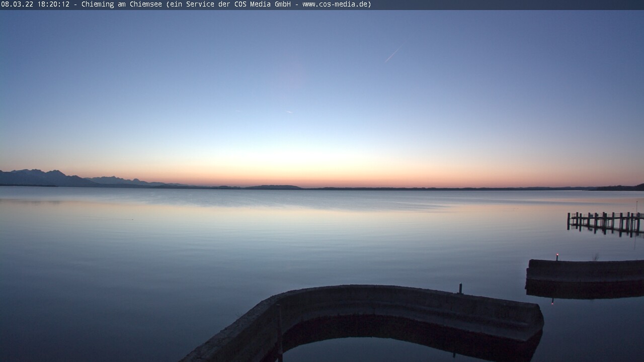This screenshot has width=644, height=362.
Task: Click the thin pole right of wooden pier
Action: click(x=637, y=206)
